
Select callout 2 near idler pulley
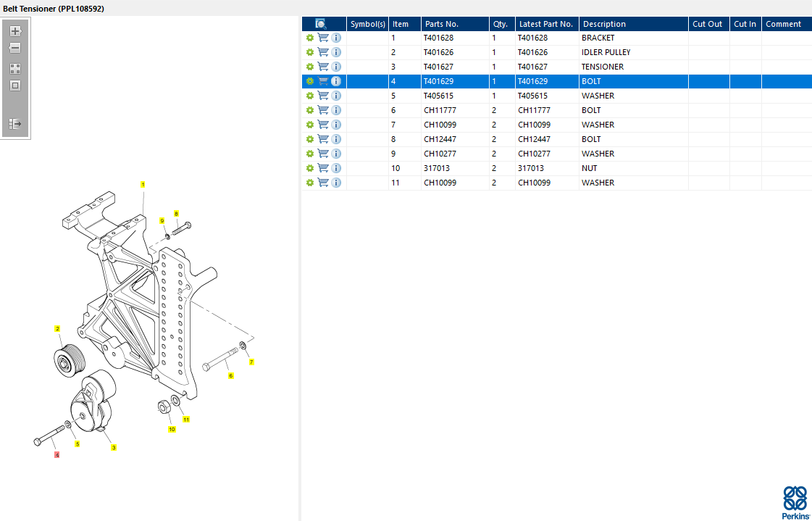point(57,328)
